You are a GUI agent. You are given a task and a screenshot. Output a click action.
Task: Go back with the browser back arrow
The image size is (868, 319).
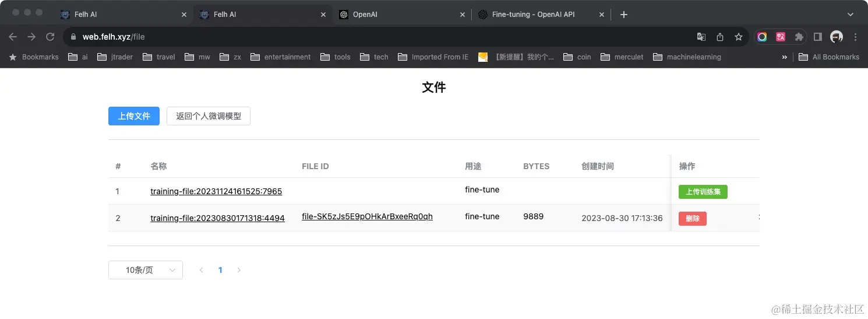tap(13, 37)
